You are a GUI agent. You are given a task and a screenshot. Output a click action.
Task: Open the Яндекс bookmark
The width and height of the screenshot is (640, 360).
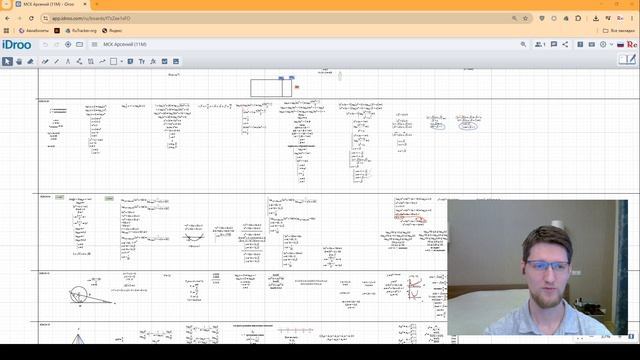[x=112, y=31]
